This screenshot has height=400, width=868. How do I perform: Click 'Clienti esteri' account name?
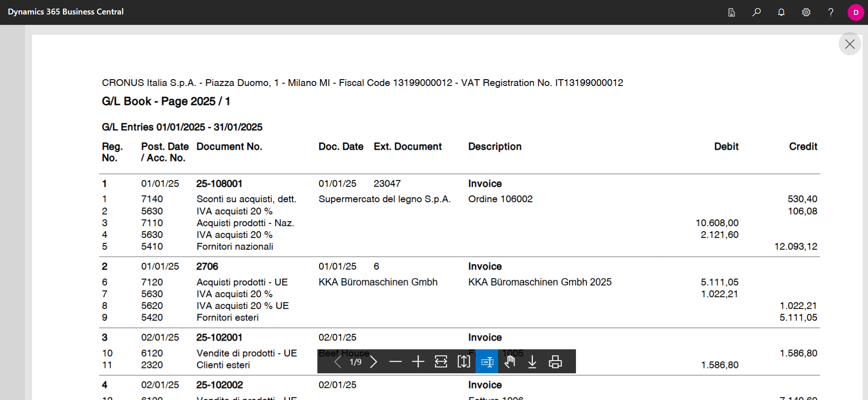click(223, 365)
